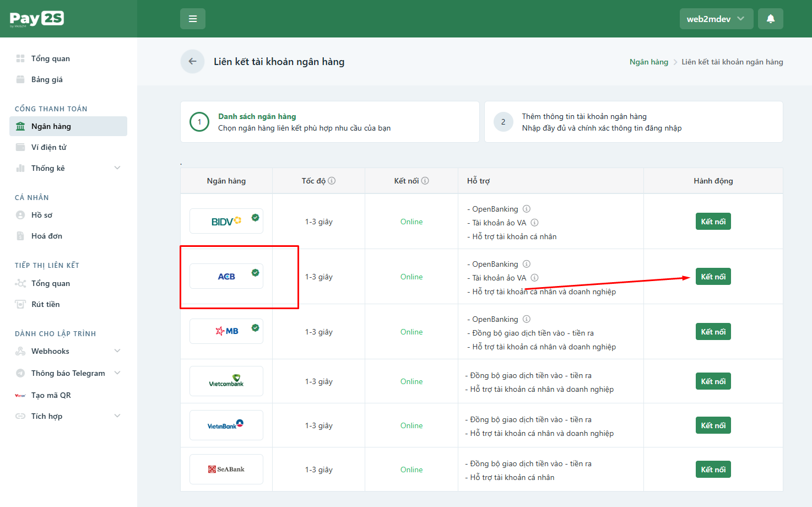Connect Vietcombank with Kết nối
This screenshot has width=812, height=507.
[713, 381]
